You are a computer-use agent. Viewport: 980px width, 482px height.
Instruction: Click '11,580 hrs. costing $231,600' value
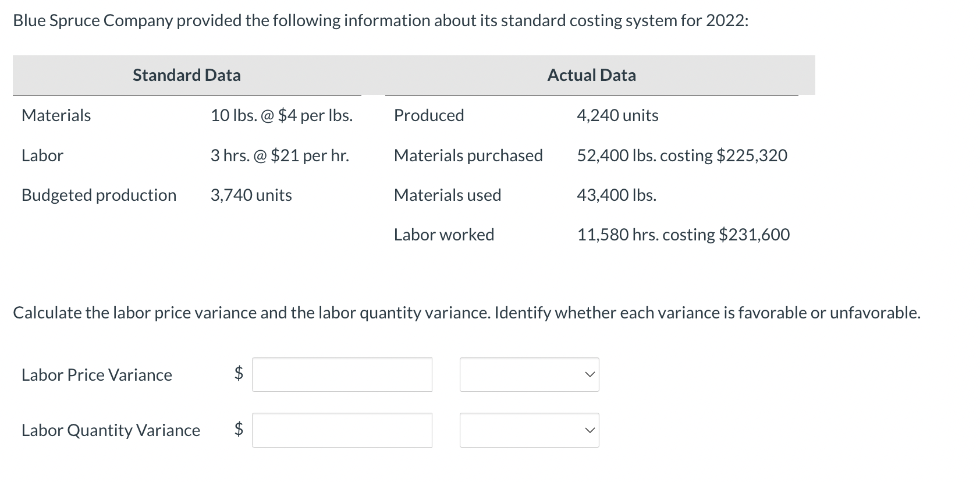click(x=683, y=235)
